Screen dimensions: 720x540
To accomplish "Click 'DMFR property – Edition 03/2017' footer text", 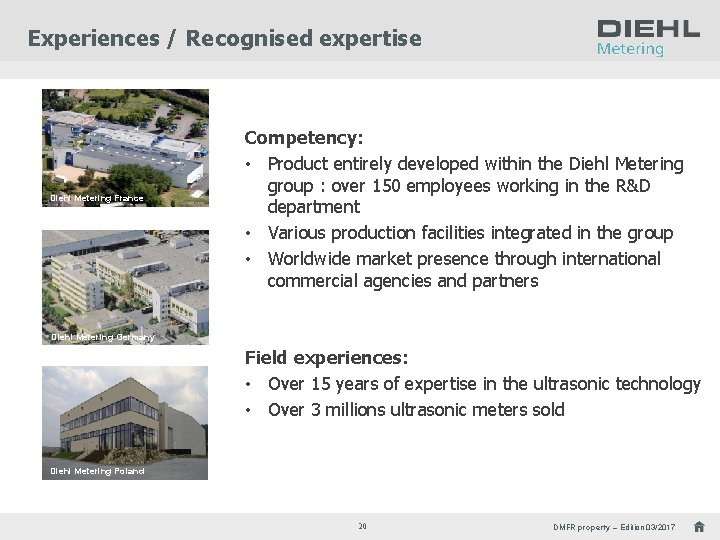I will [x=614, y=527].
